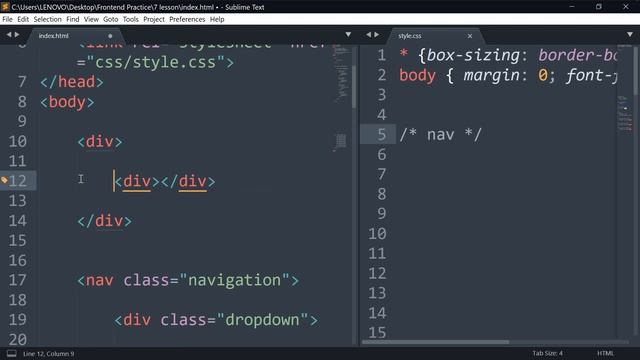The height and width of the screenshot is (360, 640).
Task: Open the View menu
Action: (91, 19)
